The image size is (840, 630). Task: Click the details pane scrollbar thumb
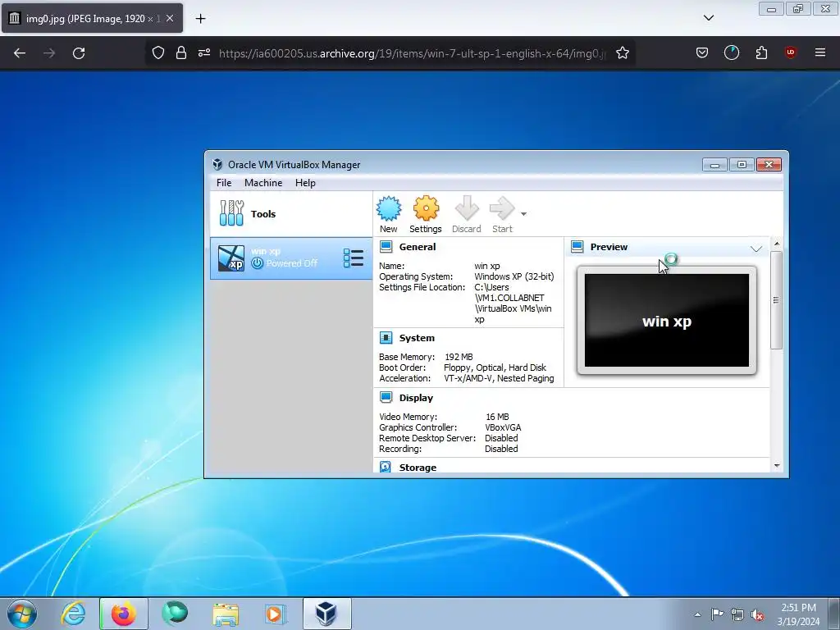pos(776,300)
